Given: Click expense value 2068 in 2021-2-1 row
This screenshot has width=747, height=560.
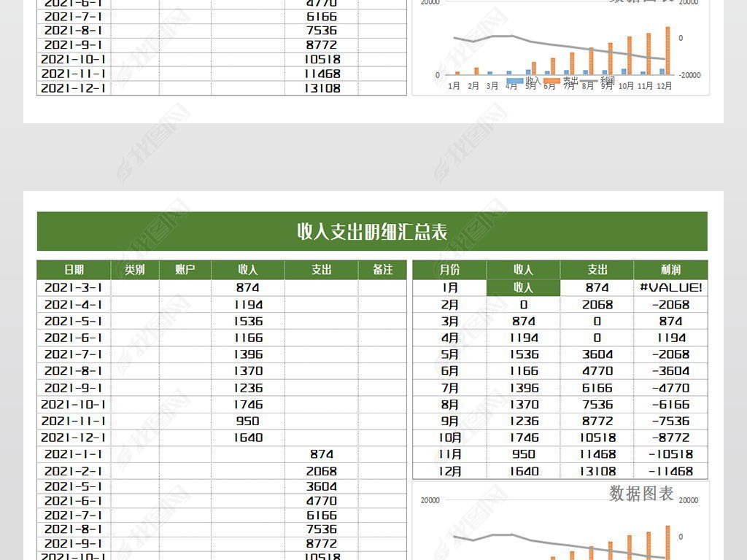Looking at the screenshot, I should click(x=322, y=471).
